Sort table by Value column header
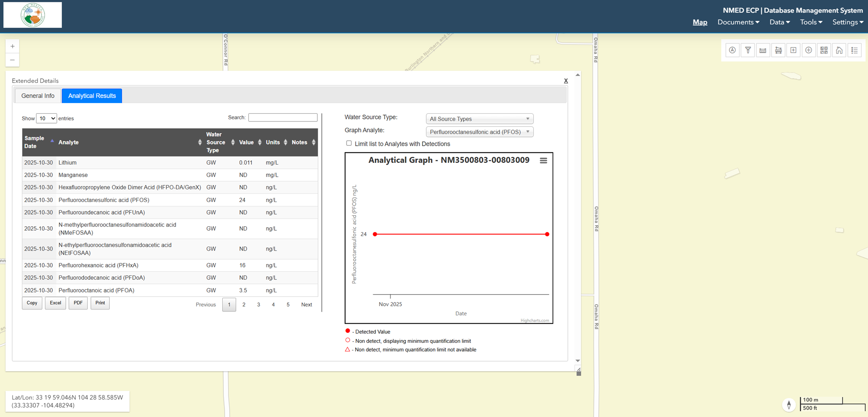Viewport: 868px width, 417px height. pyautogui.click(x=247, y=143)
